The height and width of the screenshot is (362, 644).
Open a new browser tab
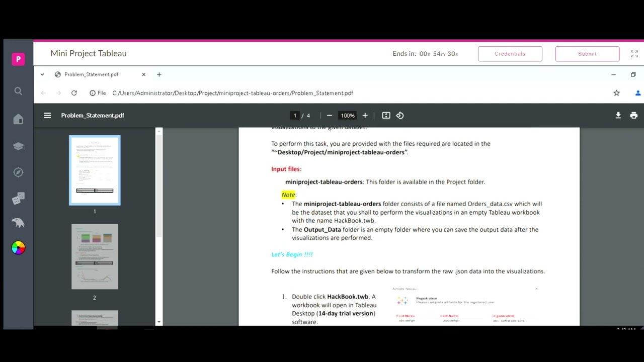coord(159,74)
